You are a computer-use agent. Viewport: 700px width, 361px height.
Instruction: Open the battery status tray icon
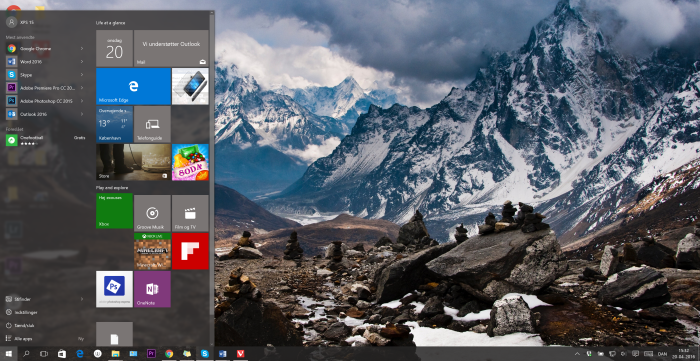pyautogui.click(x=600, y=354)
